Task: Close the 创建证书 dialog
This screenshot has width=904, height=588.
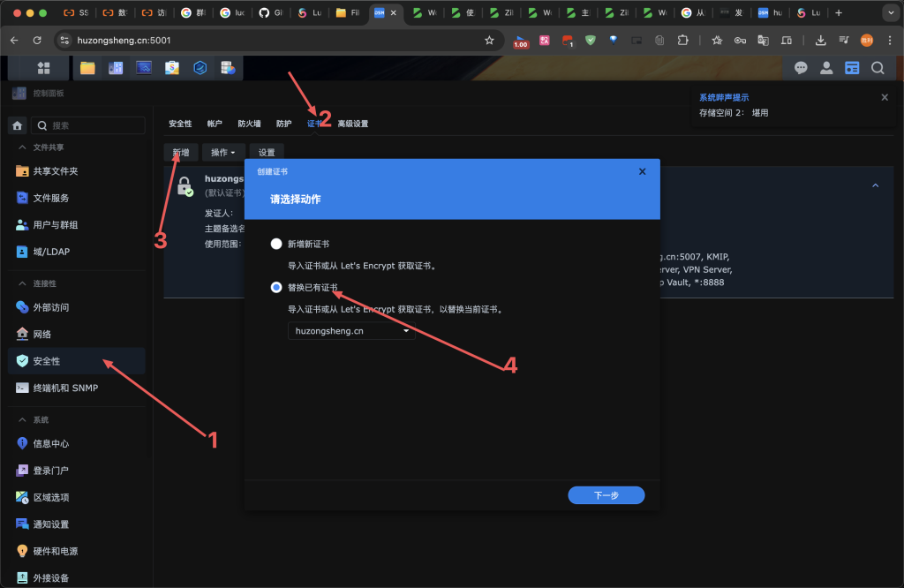Action: pyautogui.click(x=642, y=171)
